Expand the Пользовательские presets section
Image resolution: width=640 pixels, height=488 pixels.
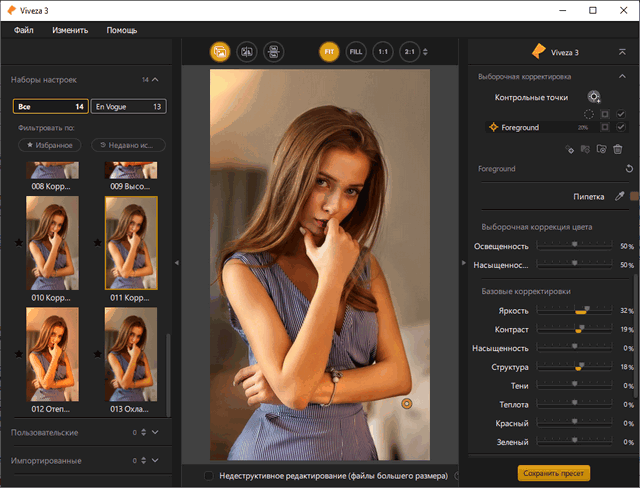155,432
